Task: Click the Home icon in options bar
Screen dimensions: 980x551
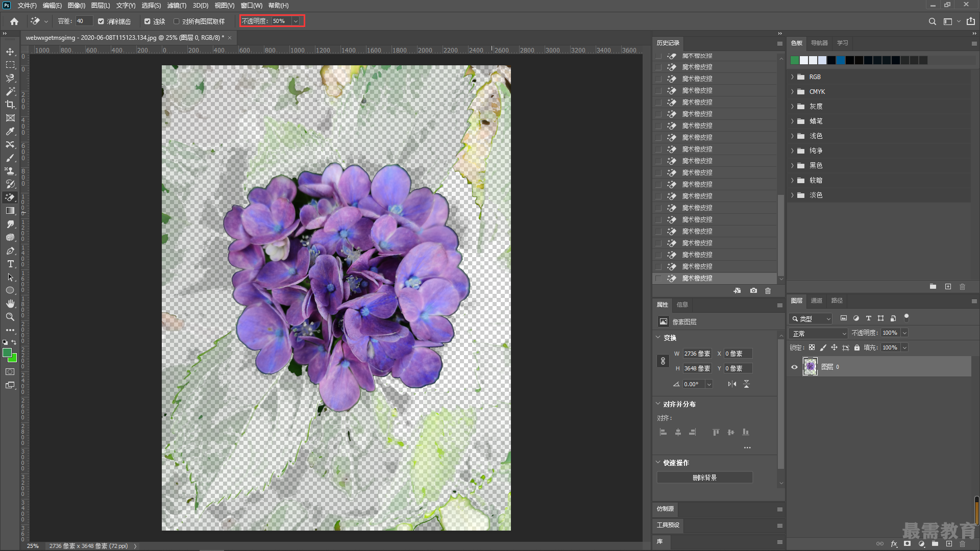Action: coord(14,21)
